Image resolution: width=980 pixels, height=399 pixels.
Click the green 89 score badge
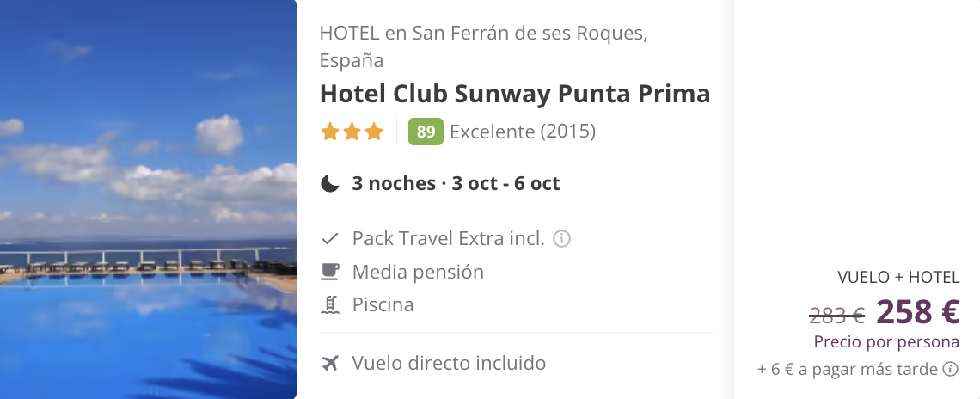tap(426, 132)
